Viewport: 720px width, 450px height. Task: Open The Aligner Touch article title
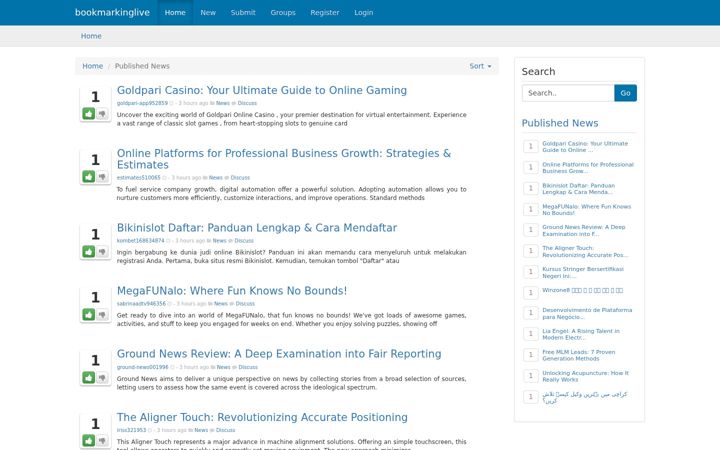click(x=262, y=417)
